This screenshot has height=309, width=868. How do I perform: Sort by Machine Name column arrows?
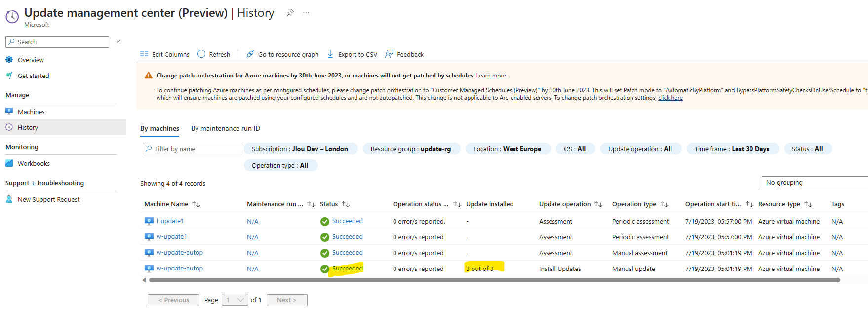(x=196, y=204)
